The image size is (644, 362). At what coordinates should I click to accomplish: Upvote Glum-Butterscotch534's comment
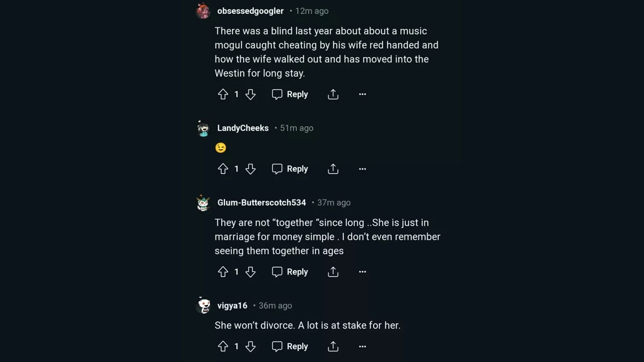(223, 272)
